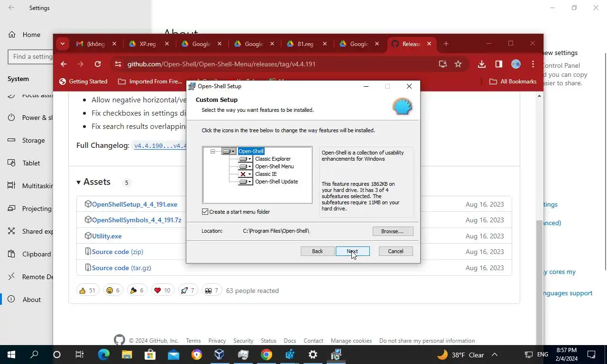Open Clipboard in Settings sidebar

tap(29, 254)
